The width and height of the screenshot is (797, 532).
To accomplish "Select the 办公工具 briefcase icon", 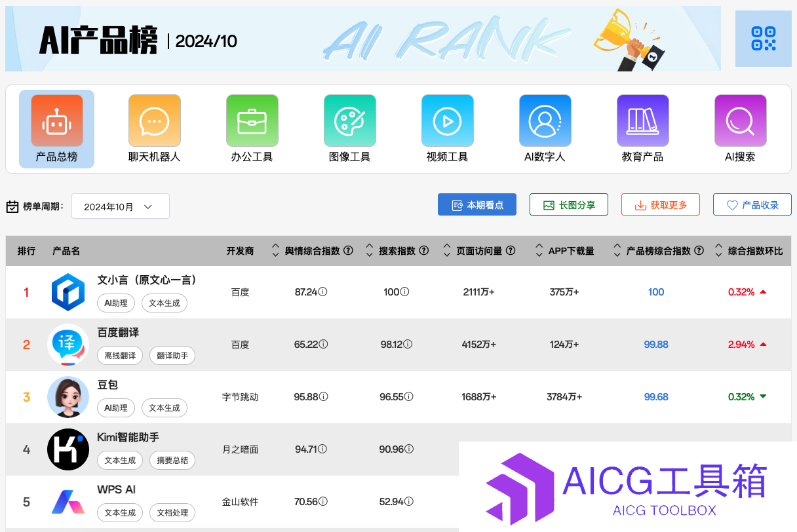I will [x=252, y=121].
